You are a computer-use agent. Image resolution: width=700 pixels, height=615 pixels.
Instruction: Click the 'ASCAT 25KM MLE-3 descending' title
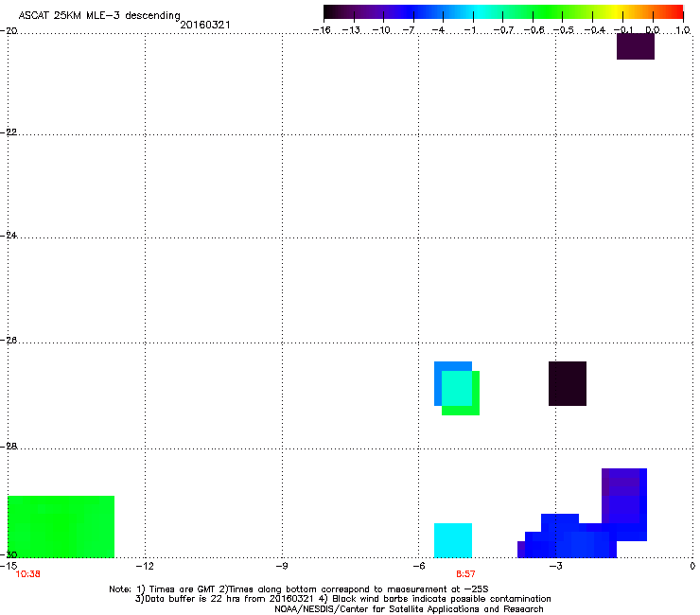[99, 16]
